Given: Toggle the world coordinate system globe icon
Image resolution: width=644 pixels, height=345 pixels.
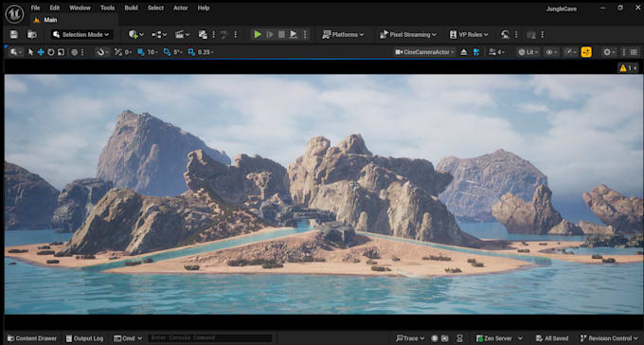Looking at the screenshot, I should tap(74, 52).
